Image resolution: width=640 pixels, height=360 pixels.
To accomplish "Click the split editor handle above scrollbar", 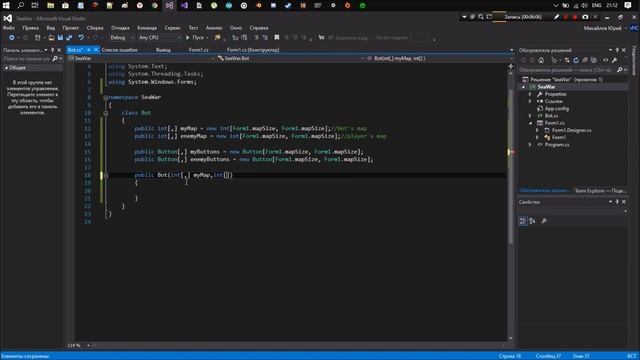I will tap(511, 66).
